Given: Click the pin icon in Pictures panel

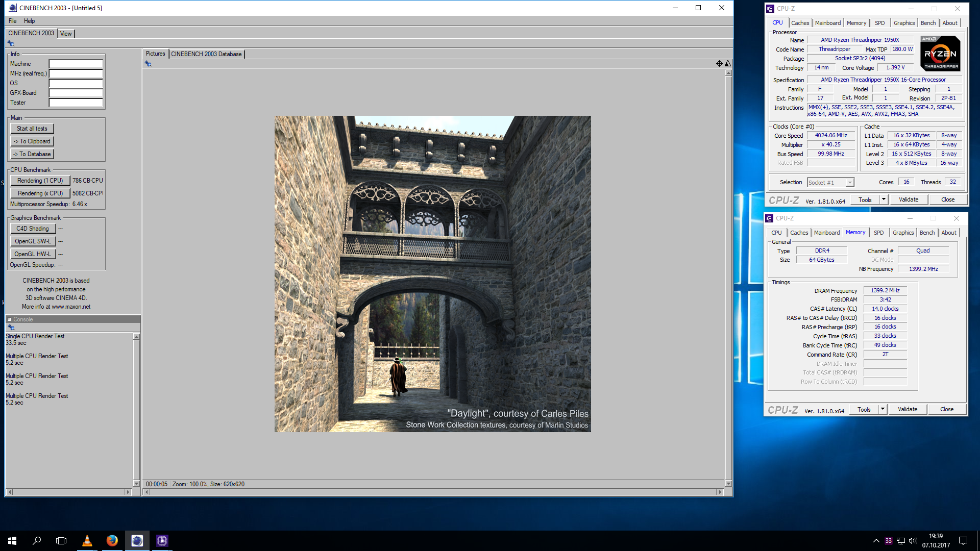Looking at the screenshot, I should pos(148,64).
